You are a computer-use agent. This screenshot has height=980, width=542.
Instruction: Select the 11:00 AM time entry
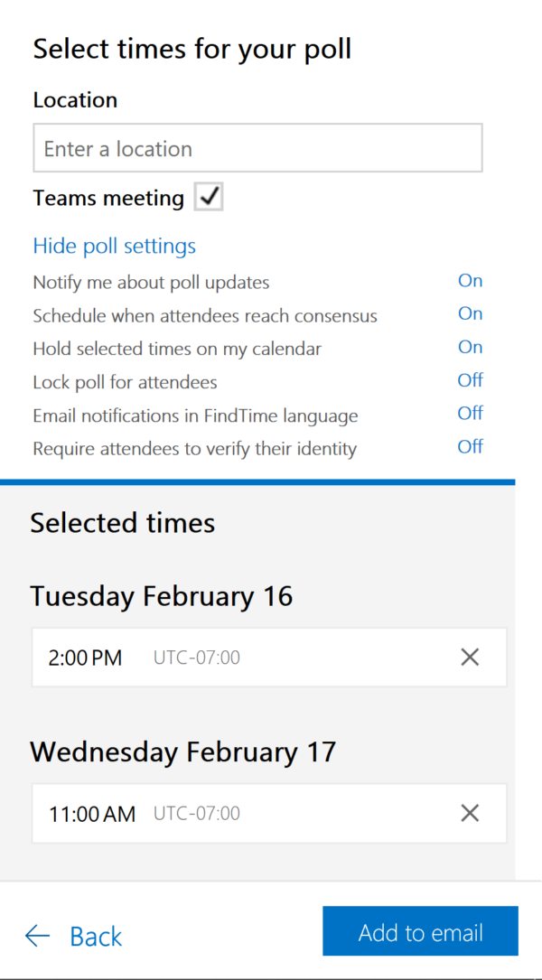tap(269, 813)
